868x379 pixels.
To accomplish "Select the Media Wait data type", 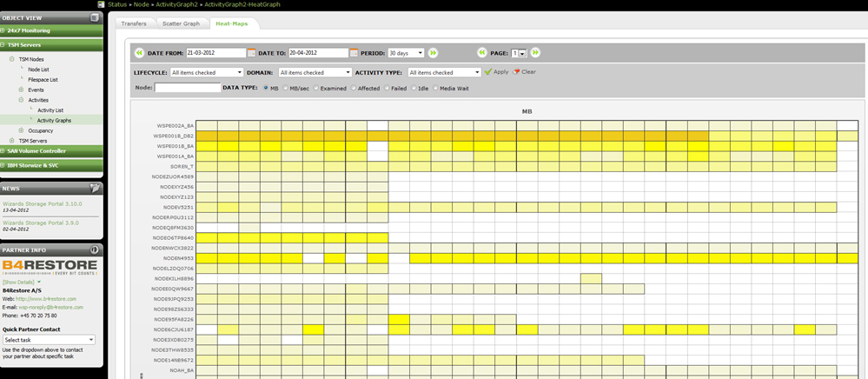I will pos(436,88).
